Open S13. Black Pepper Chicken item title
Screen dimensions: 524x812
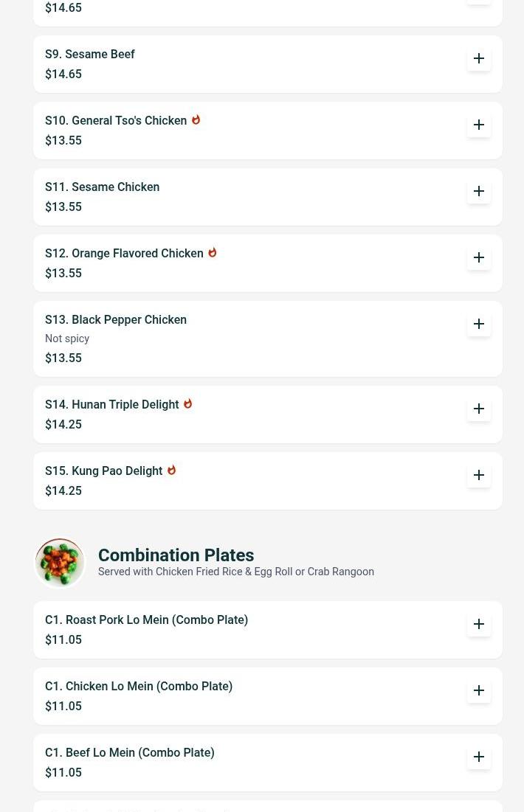tap(116, 319)
